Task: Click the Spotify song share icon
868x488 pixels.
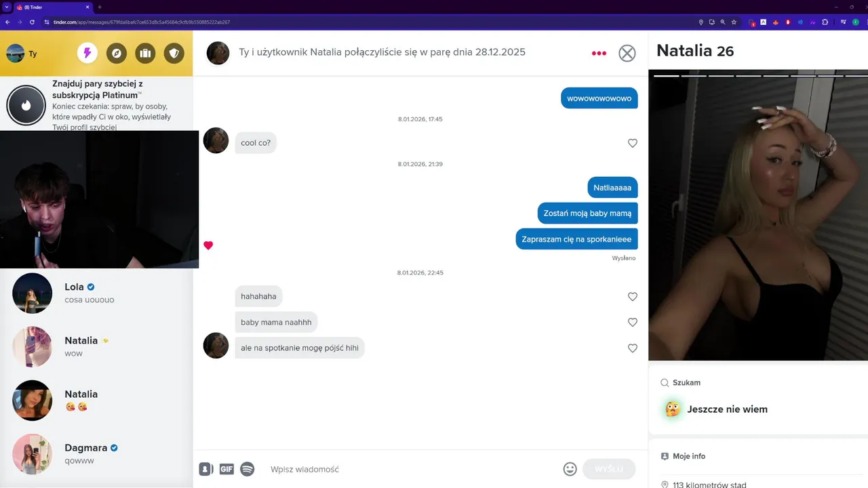Action: click(x=248, y=469)
